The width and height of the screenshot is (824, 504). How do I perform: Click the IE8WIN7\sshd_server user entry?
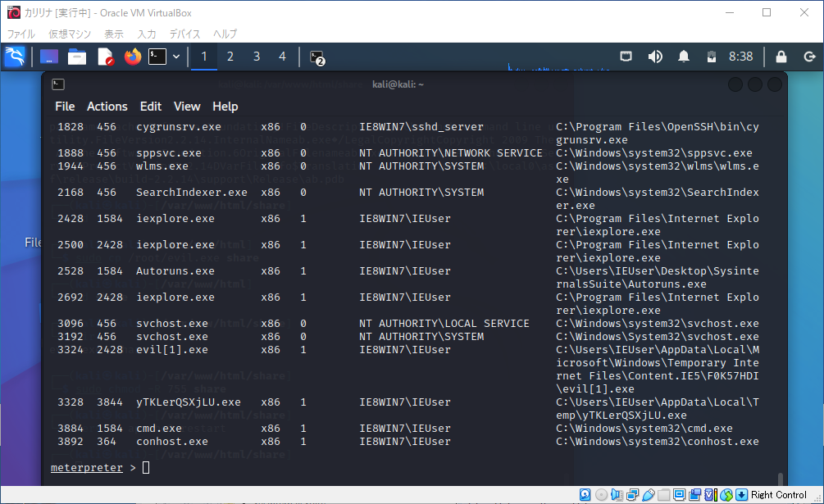(x=421, y=127)
